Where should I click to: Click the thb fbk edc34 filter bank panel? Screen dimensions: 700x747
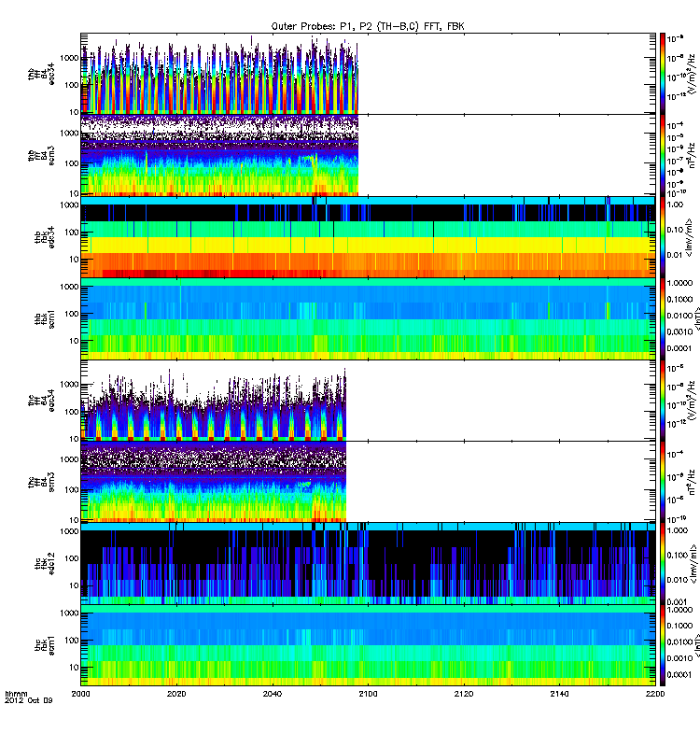tap(368, 236)
